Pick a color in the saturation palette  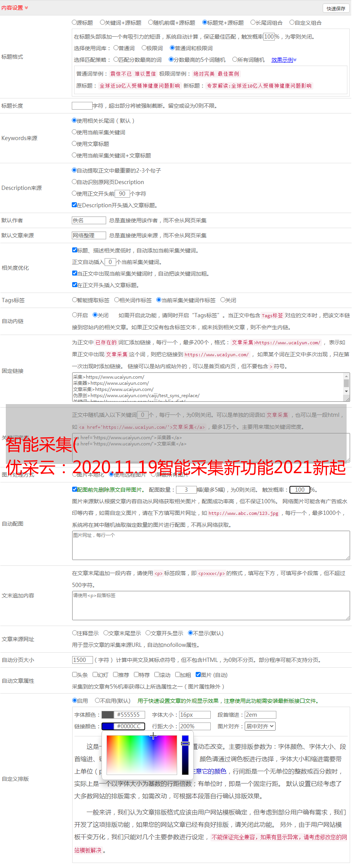coord(142,755)
